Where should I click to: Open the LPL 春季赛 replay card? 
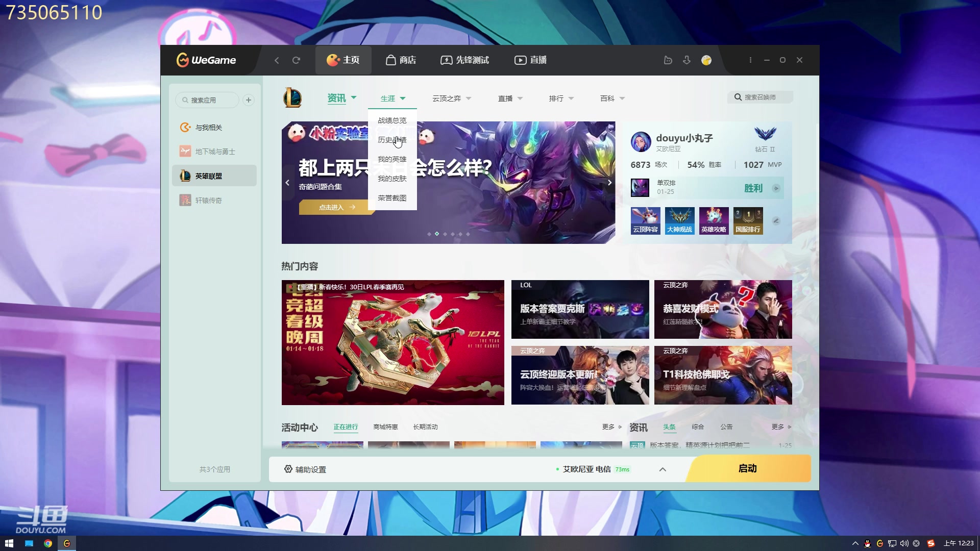coord(393,342)
